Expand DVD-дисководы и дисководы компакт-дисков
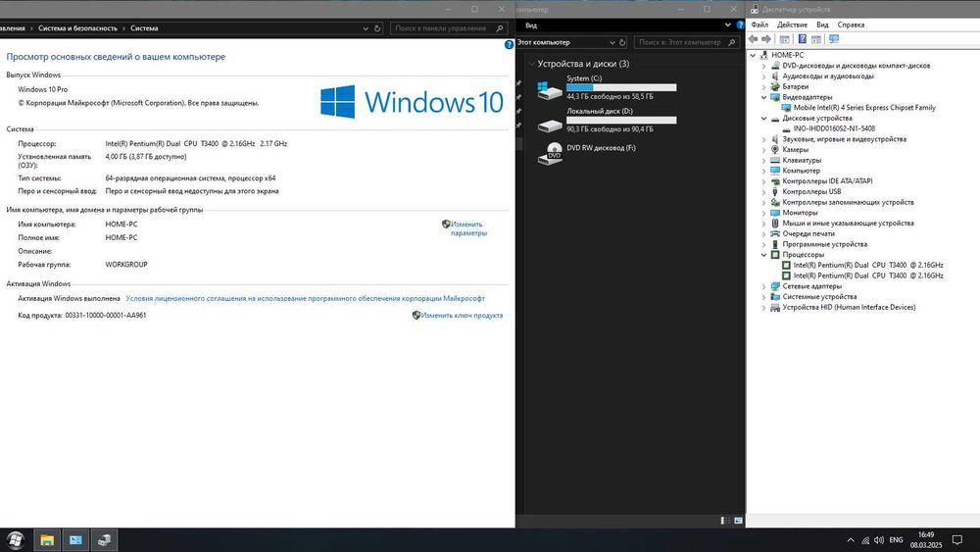 pos(763,66)
